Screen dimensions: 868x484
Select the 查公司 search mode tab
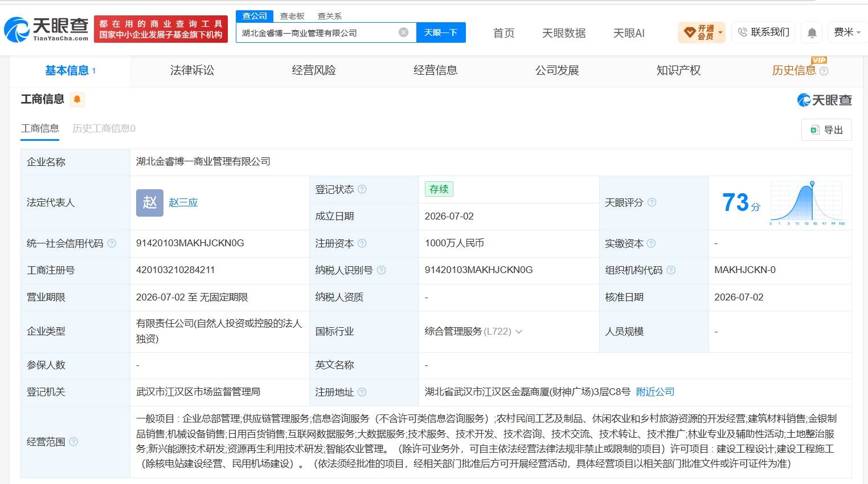(255, 16)
